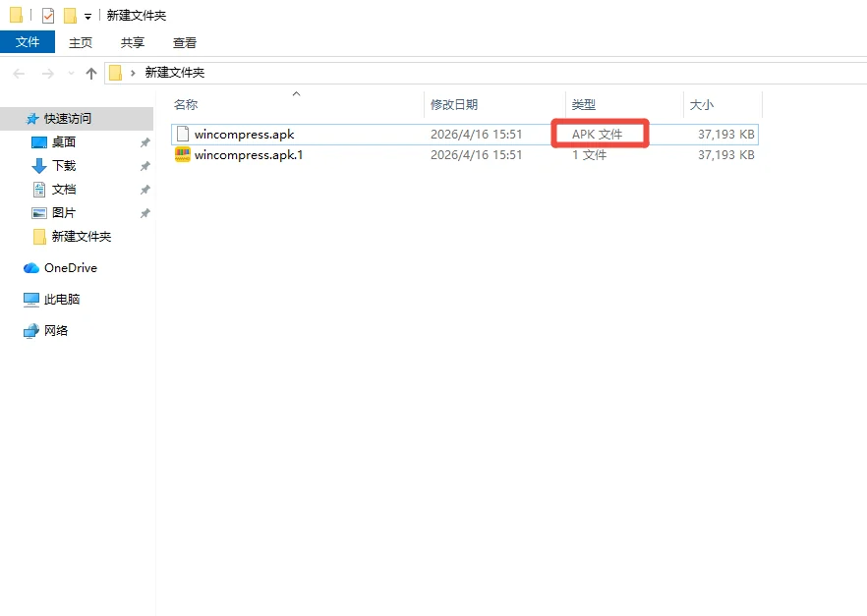The height and width of the screenshot is (616, 867).
Task: Click the 1 文件 type cell
Action: [x=590, y=155]
